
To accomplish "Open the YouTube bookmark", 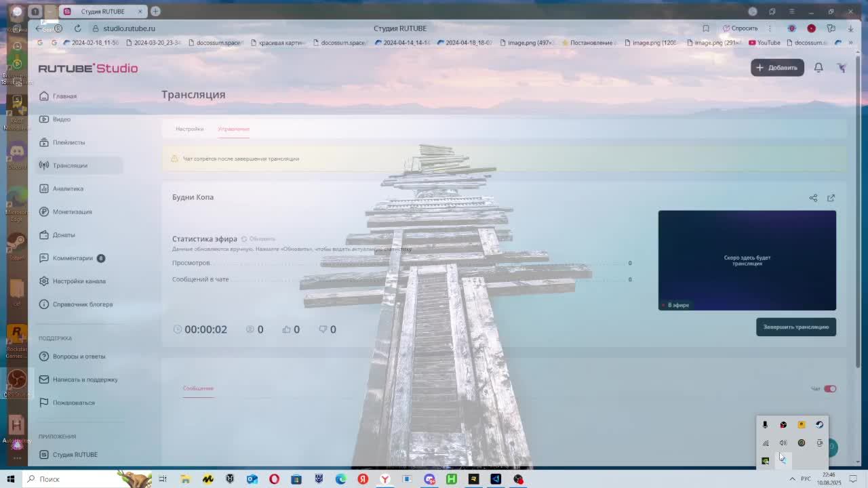I will (764, 43).
